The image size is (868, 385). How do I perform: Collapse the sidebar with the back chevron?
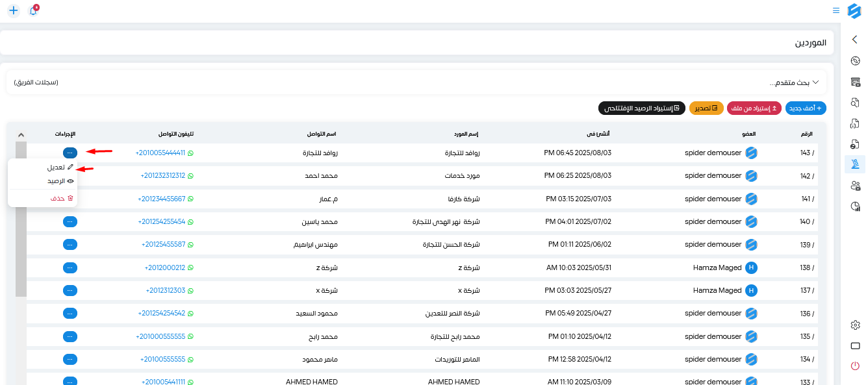[x=855, y=40]
